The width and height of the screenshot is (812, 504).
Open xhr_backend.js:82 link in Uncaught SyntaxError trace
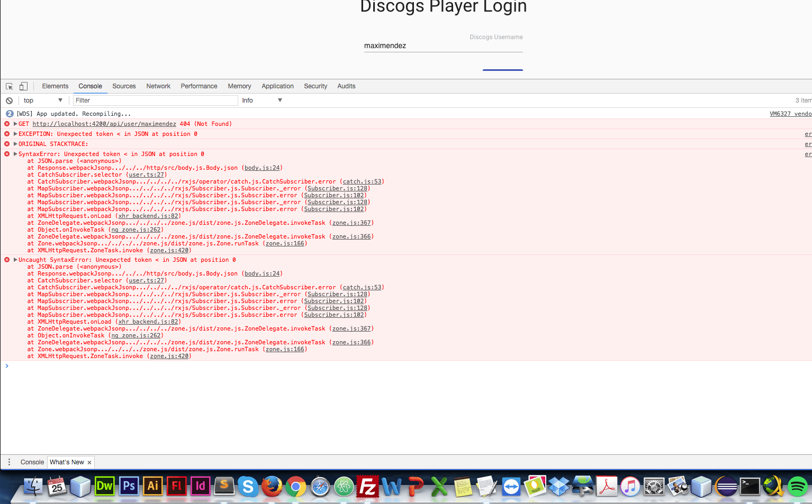(148, 322)
